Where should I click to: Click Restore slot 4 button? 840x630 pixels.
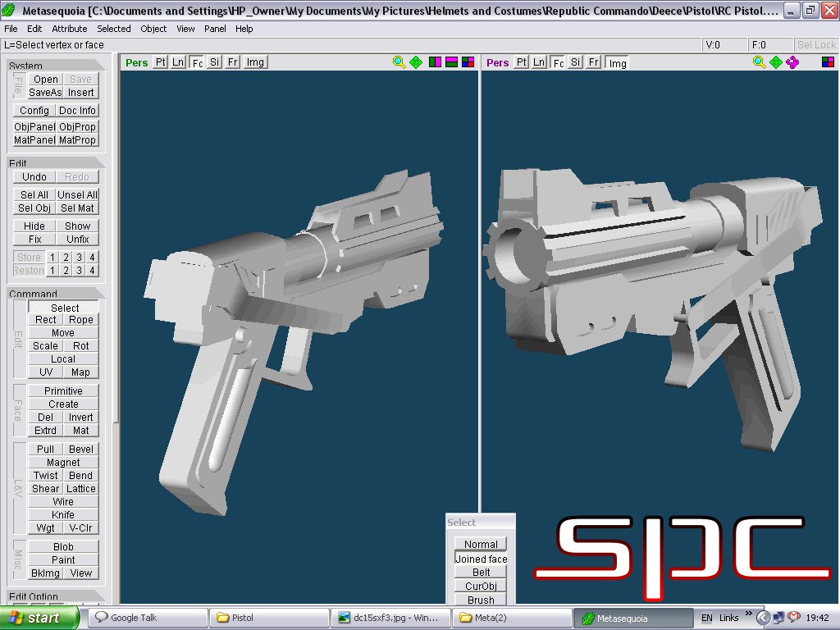point(92,270)
